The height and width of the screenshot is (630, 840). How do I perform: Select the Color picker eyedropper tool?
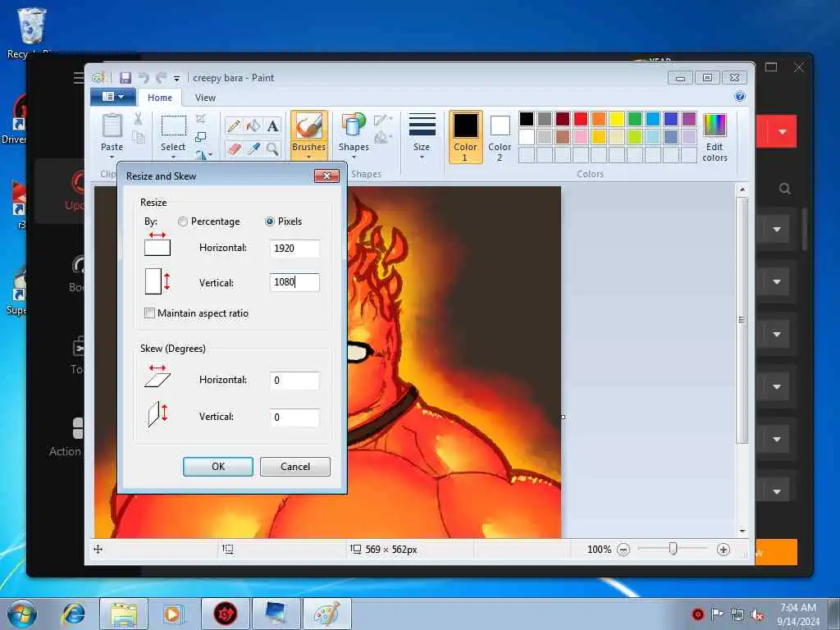(x=253, y=149)
